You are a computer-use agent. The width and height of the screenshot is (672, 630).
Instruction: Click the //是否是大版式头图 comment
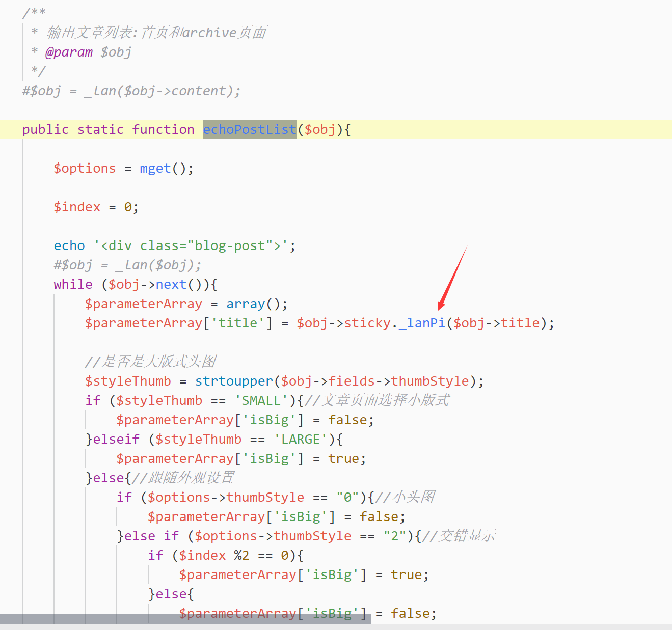(x=151, y=362)
